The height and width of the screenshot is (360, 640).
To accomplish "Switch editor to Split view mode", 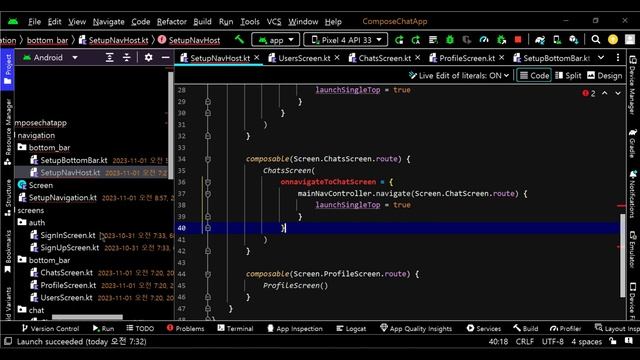I will (568, 76).
